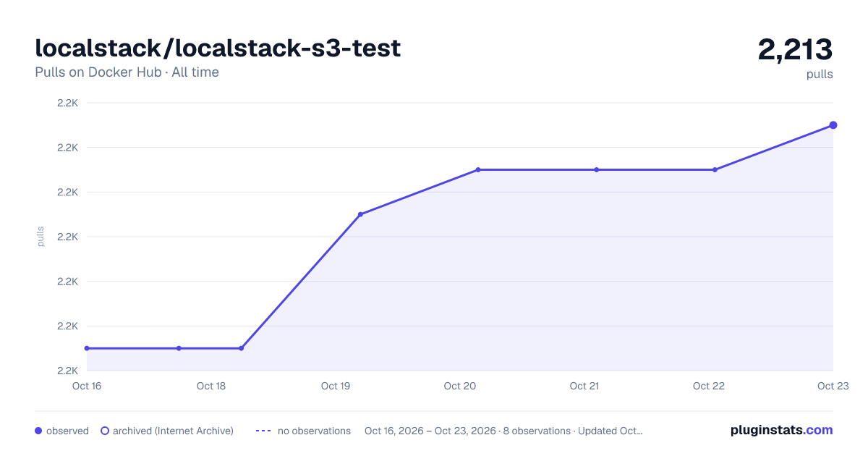Image resolution: width=868 pixels, height=456 pixels.
Task: Click the Oct 22 axis label
Action: click(709, 386)
